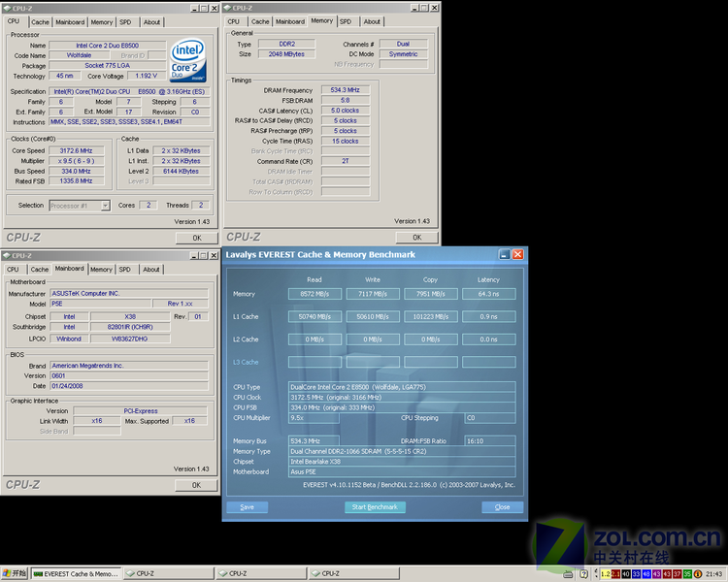Click Save in EVEREST benchmark window
The image size is (728, 582).
coord(247,506)
